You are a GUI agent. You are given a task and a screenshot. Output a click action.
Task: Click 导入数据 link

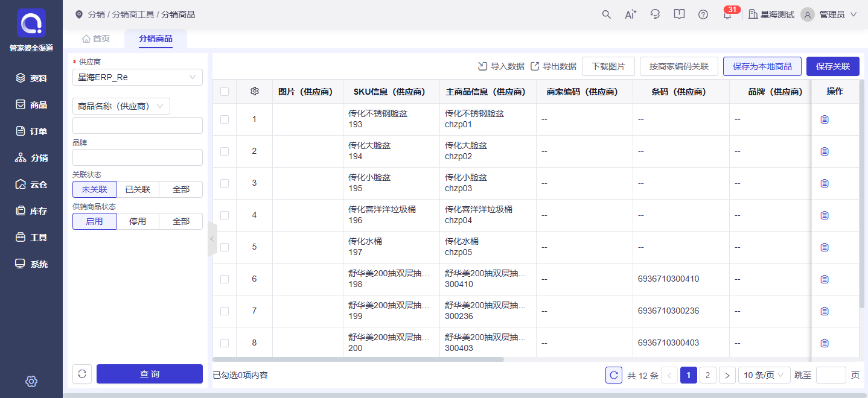[501, 66]
